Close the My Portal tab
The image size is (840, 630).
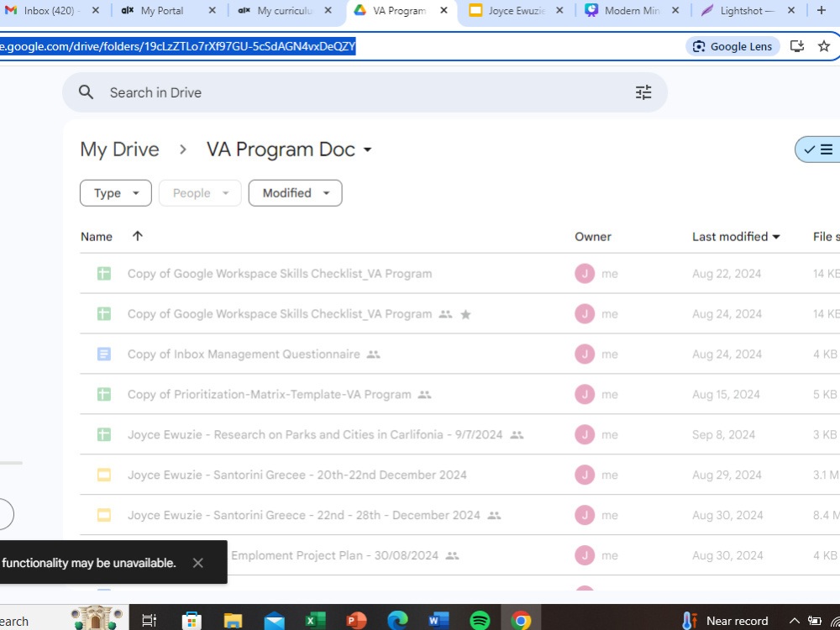coord(213,10)
